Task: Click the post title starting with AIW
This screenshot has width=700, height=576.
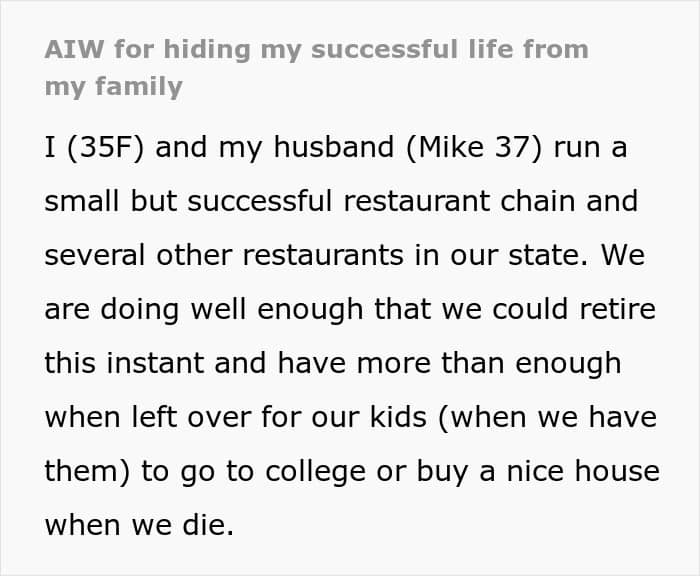Action: click(x=317, y=68)
